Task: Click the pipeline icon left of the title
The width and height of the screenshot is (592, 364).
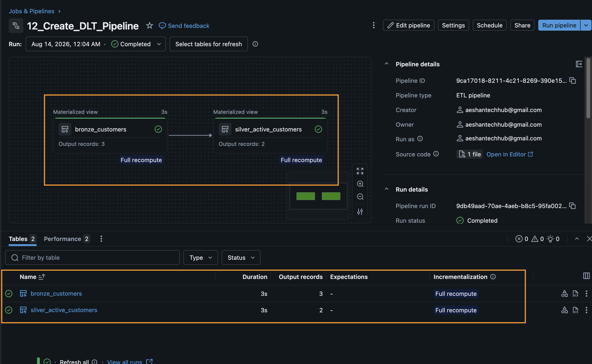Action: (x=16, y=26)
